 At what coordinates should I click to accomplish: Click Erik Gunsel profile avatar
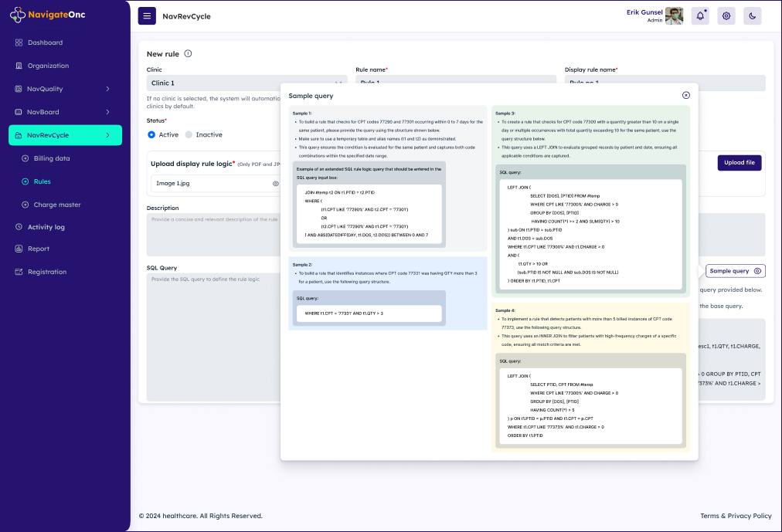(x=674, y=16)
